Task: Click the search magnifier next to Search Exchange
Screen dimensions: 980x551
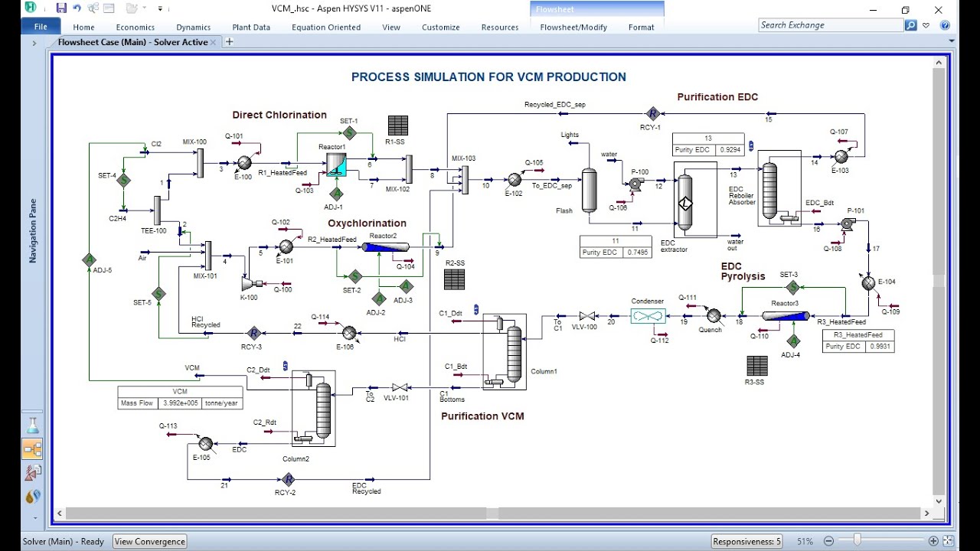Action: [x=910, y=25]
